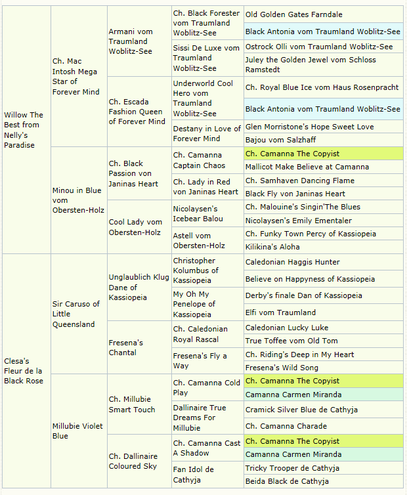Open Millubie Violet Blue entry

point(77,431)
